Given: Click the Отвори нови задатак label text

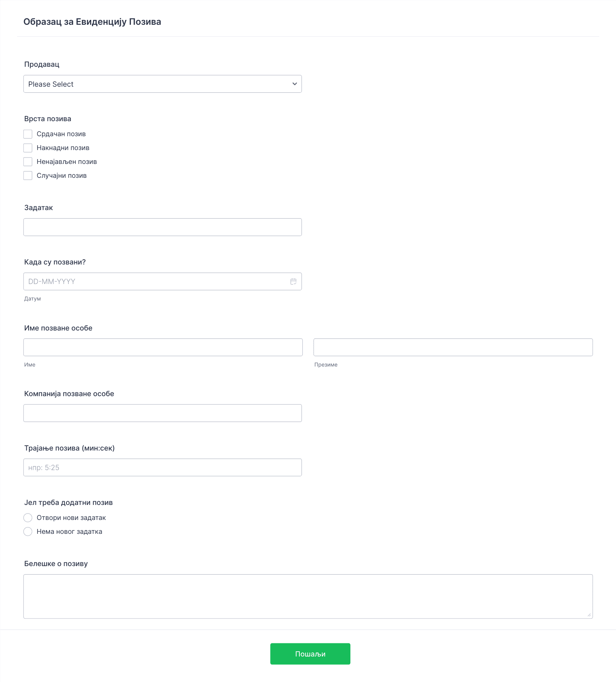Looking at the screenshot, I should coord(71,518).
